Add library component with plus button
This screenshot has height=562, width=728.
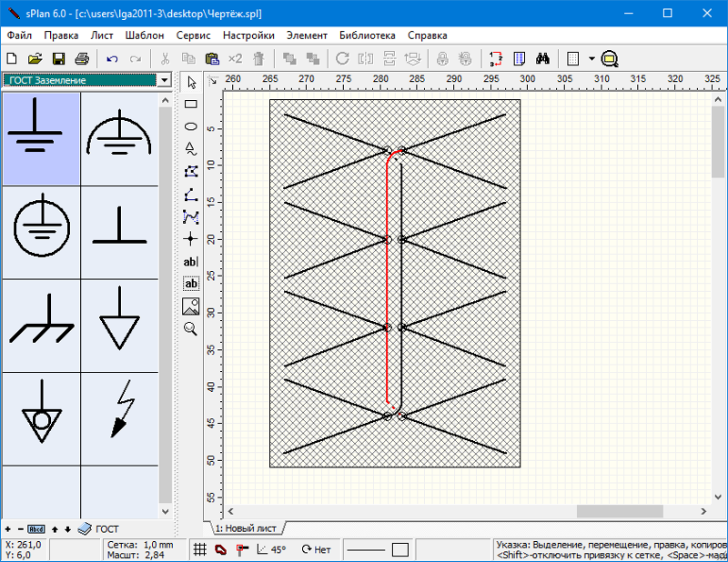[x=8, y=529]
